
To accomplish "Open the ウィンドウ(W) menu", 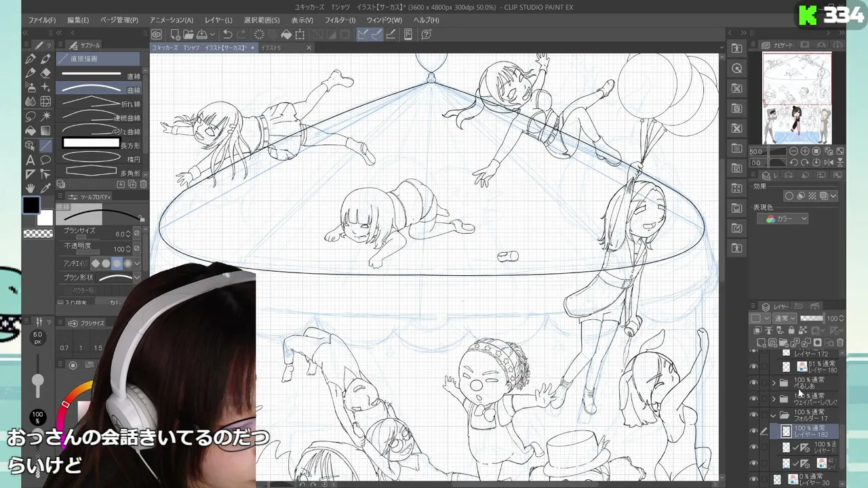I will 384,20.
